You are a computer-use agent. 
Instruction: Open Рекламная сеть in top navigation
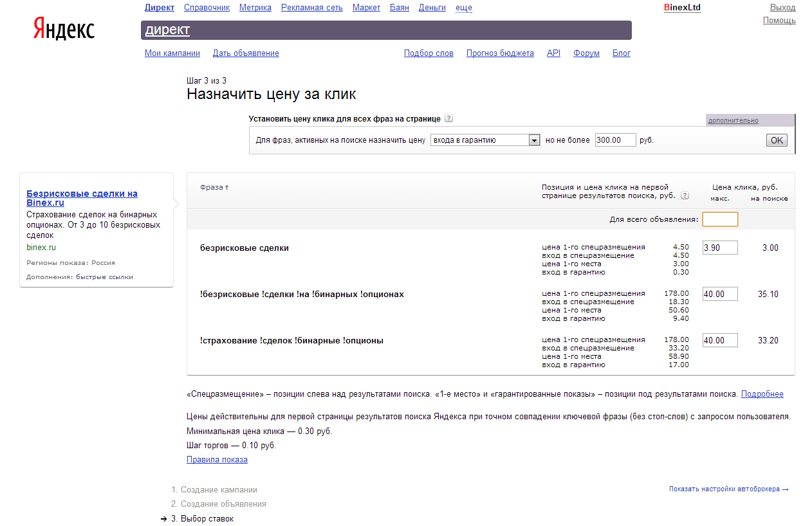click(312, 8)
